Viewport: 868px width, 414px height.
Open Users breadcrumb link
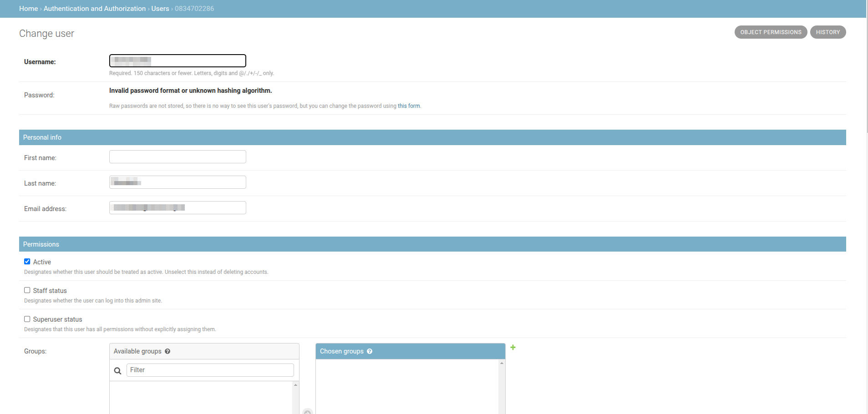(x=160, y=9)
